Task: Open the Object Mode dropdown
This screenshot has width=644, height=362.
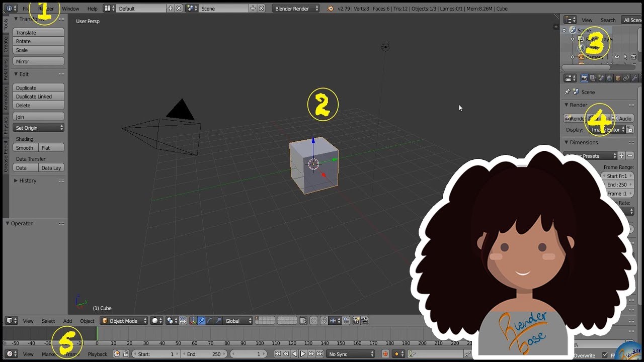Action: 124,321
